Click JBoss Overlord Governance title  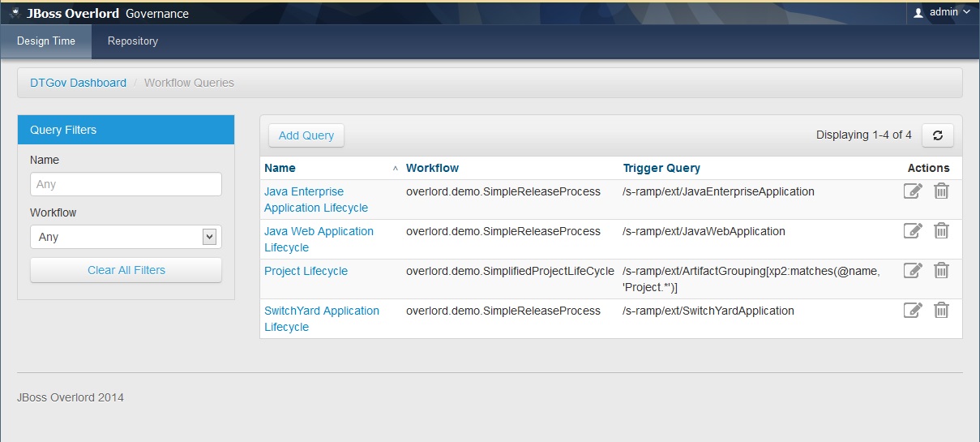[x=107, y=13]
